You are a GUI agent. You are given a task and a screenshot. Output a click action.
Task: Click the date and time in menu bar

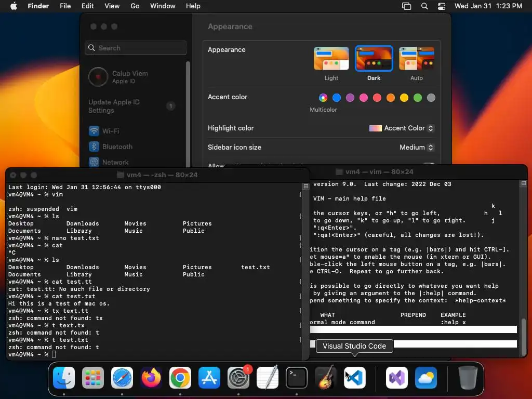488,6
